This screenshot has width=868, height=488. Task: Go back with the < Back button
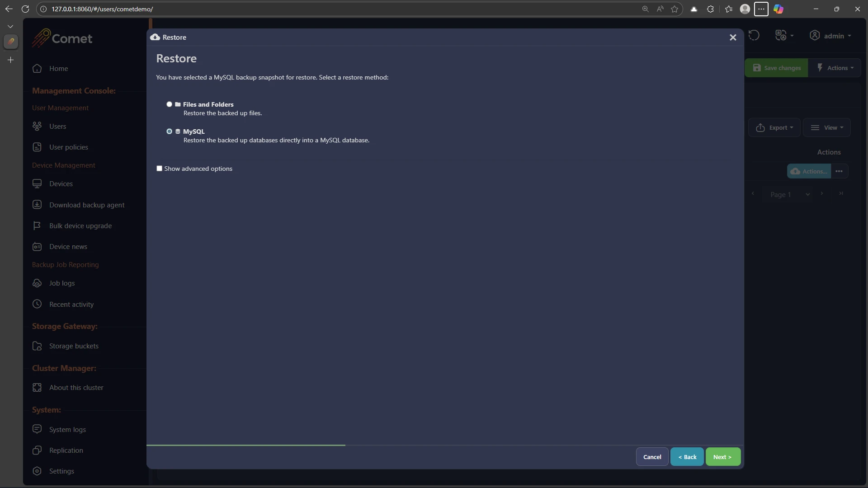[687, 457]
